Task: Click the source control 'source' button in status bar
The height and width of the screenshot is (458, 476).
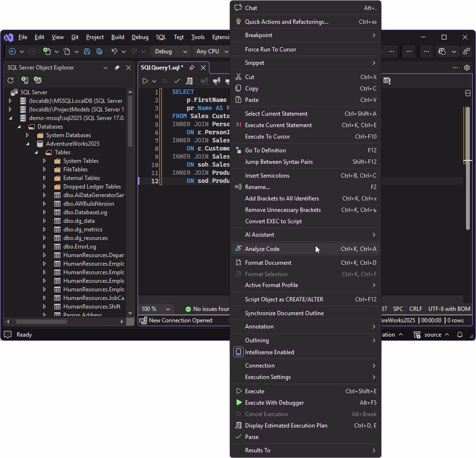Action: click(x=431, y=335)
